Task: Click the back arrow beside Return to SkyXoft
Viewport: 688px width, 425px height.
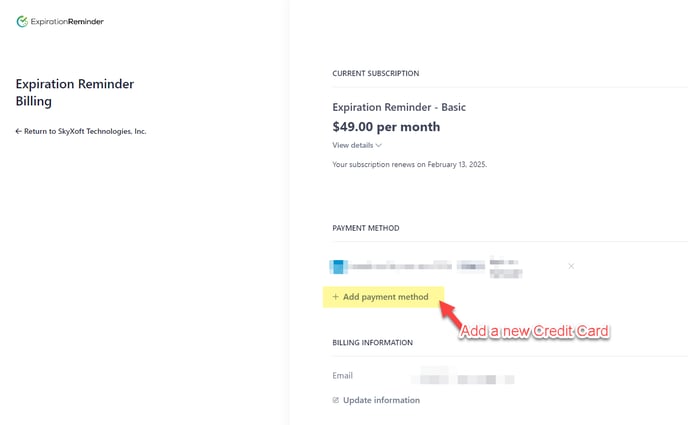Action: point(18,131)
